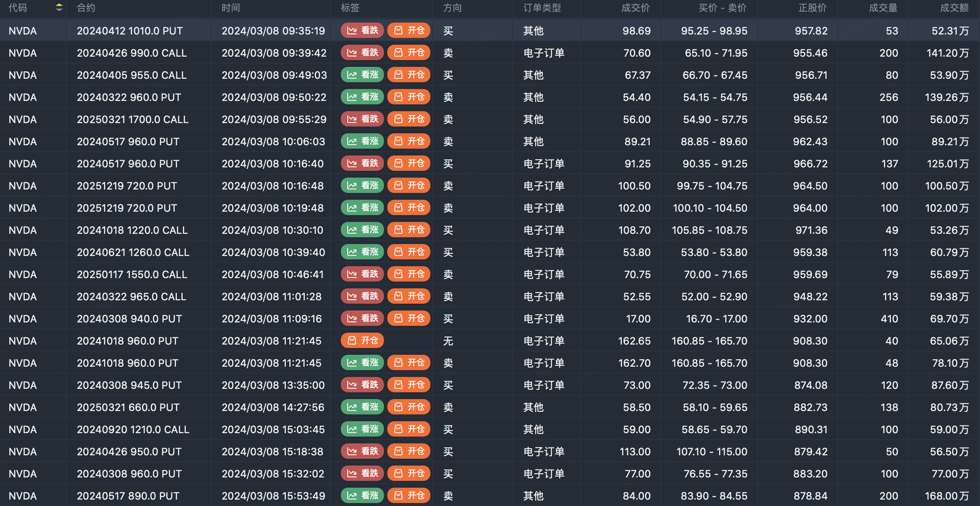Click the 看跌 tag on the 20240308 940.0 PUT row
Image resolution: width=980 pixels, height=506 pixels.
pyautogui.click(x=363, y=319)
